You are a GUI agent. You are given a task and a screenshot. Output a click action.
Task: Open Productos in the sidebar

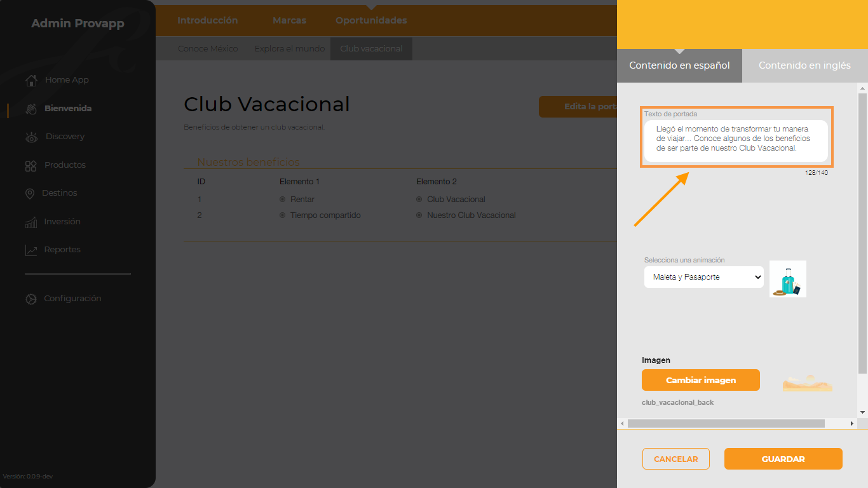coord(65,165)
